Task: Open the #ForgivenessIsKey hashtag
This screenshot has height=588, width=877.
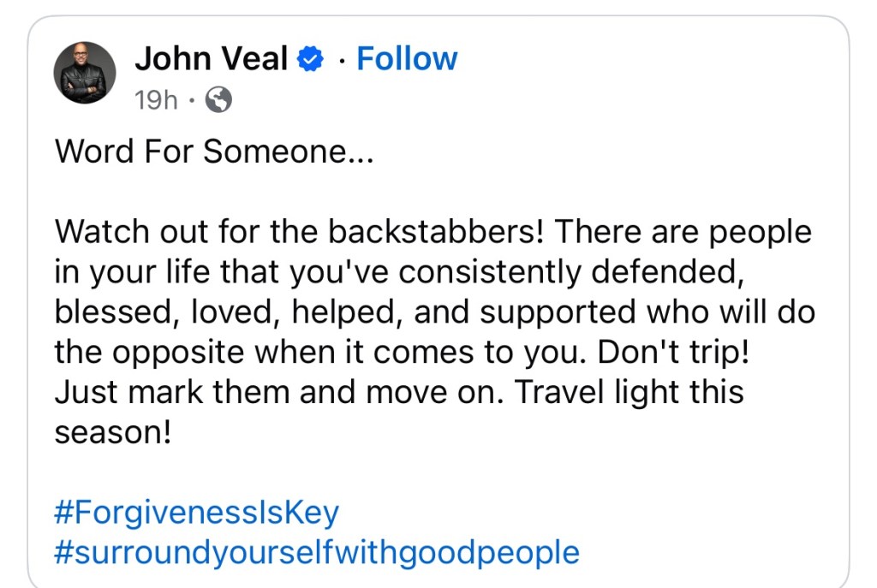Action: coord(196,513)
